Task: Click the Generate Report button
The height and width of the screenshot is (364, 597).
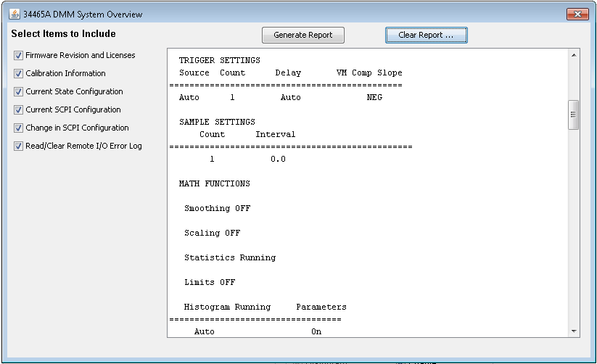Action: 303,35
